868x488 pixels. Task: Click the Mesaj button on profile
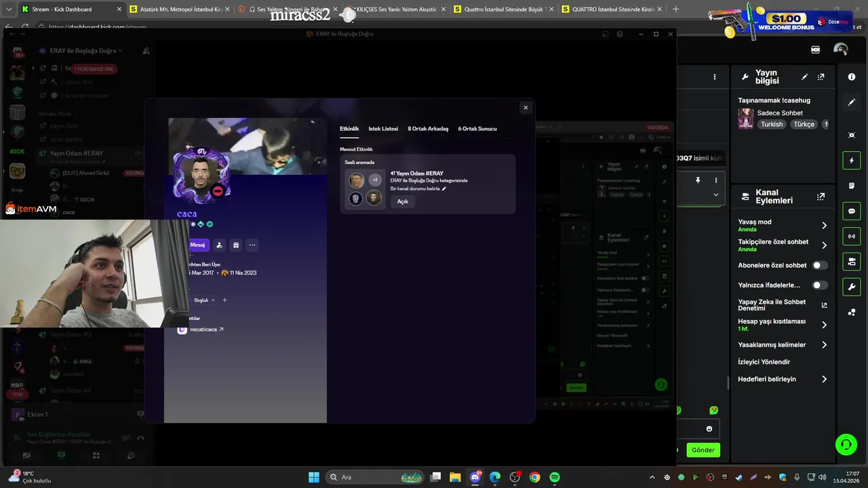pos(197,245)
